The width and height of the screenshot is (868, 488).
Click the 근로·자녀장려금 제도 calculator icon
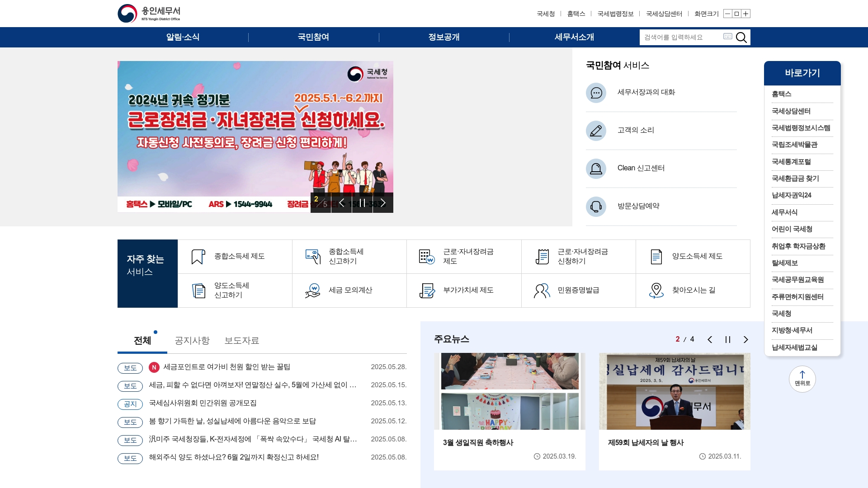coord(427,257)
